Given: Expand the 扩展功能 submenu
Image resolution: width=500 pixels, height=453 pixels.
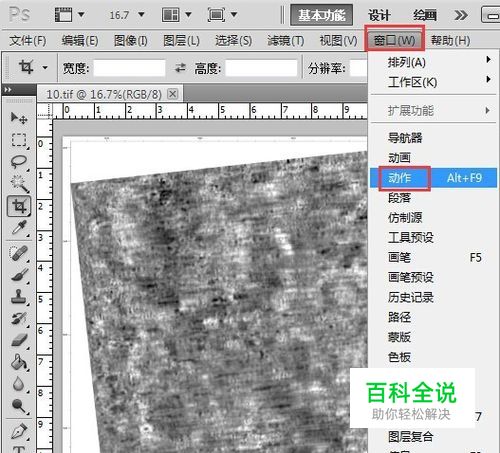Looking at the screenshot, I should (433, 110).
